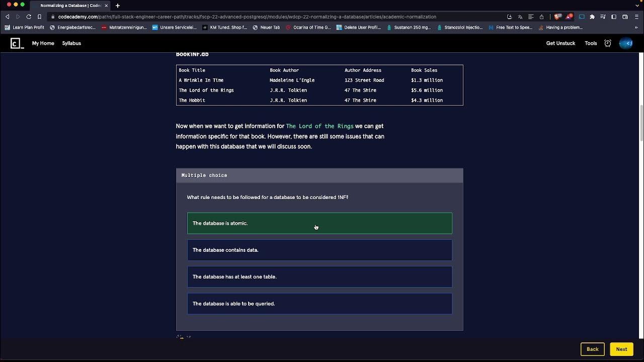644x362 pixels.
Task: Click the "A Wrinkle In Time" table cell
Action: click(201, 80)
